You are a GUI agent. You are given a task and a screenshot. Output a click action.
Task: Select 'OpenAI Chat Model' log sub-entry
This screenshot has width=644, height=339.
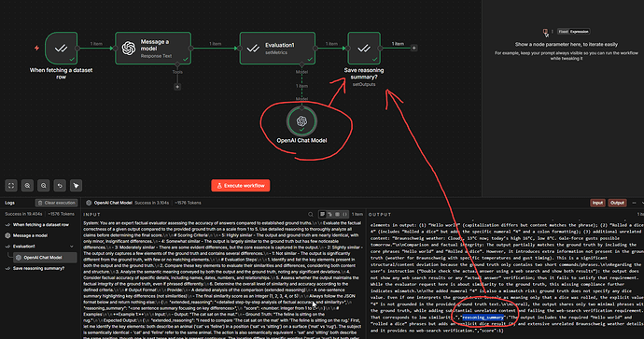[x=45, y=258]
